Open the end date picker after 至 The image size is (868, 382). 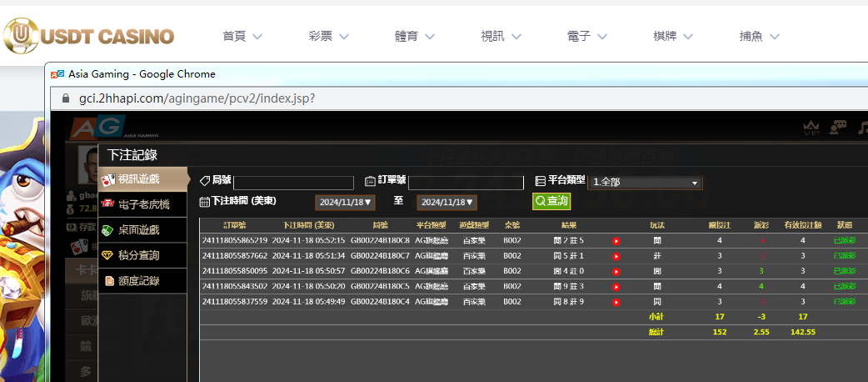[x=446, y=202]
